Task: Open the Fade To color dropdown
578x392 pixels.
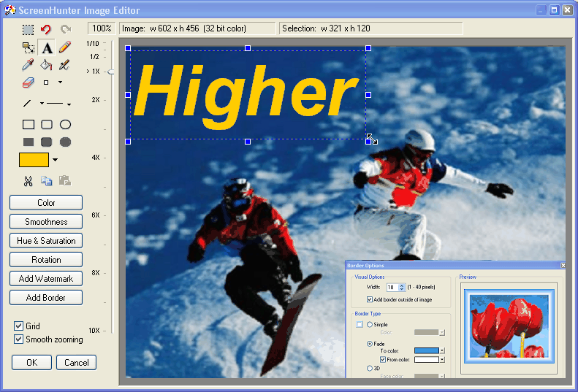Action: (441, 351)
